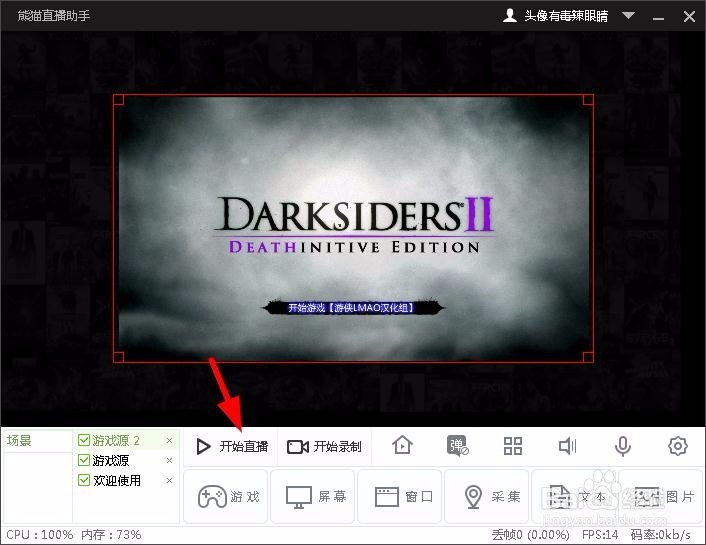706x545 pixels.
Task: Click the bottom-right resize handle of preview
Action: 588,357
